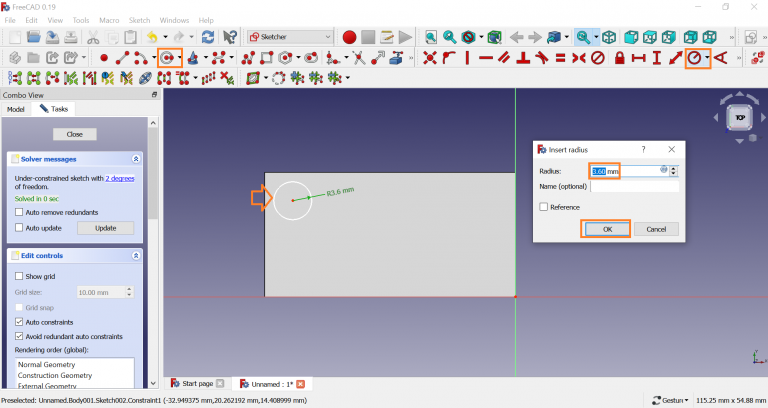Collapse the Edit controls section

click(136, 256)
